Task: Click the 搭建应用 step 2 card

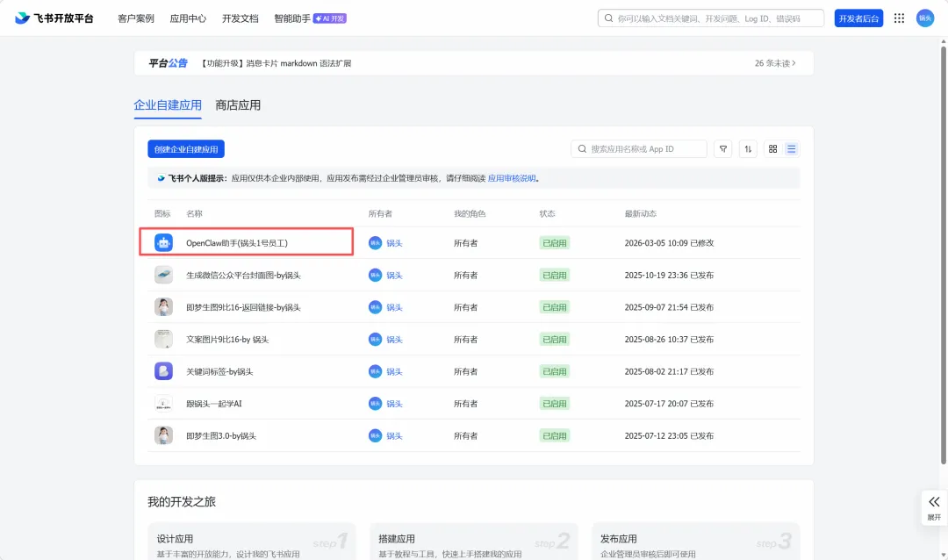Action: click(x=473, y=542)
